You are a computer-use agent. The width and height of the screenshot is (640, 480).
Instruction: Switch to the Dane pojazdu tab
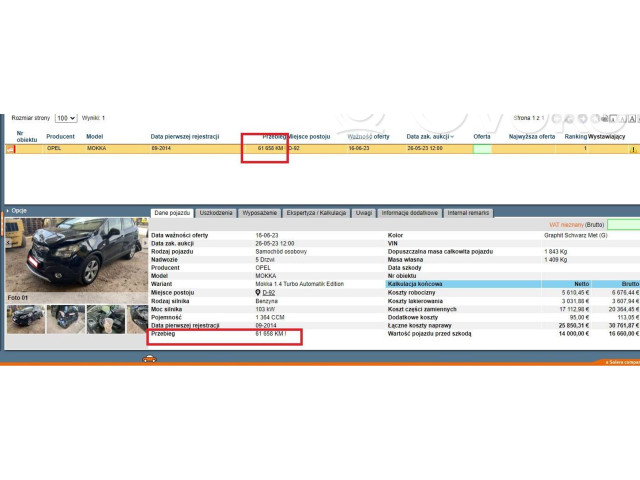pos(172,213)
